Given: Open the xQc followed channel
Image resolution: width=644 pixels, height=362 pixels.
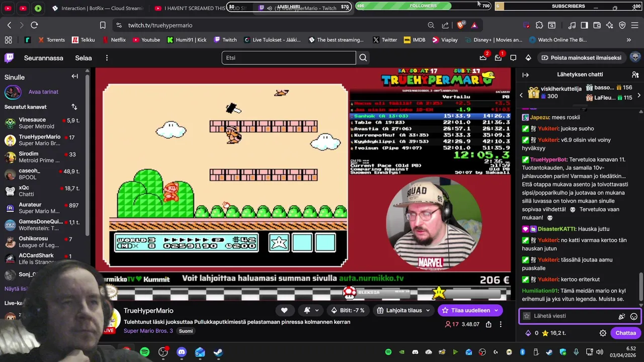Looking at the screenshot, I should click(43, 191).
